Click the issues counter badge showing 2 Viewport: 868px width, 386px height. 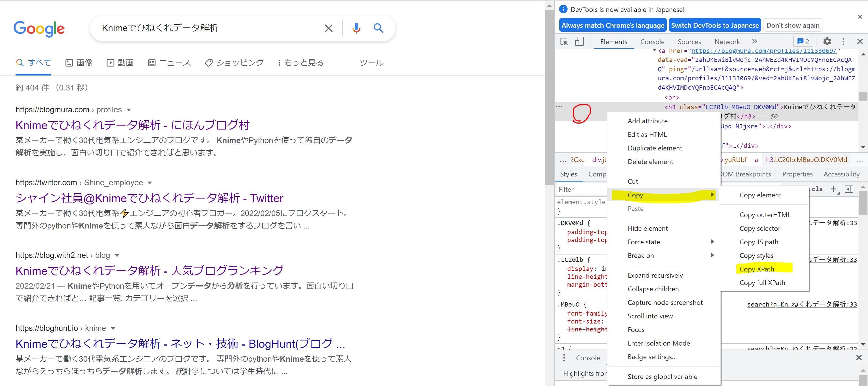pos(803,42)
